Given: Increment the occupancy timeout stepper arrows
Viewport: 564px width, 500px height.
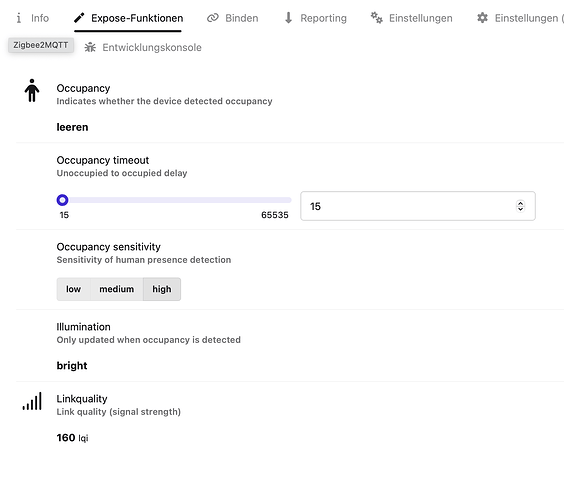Looking at the screenshot, I should pyautogui.click(x=520, y=203).
